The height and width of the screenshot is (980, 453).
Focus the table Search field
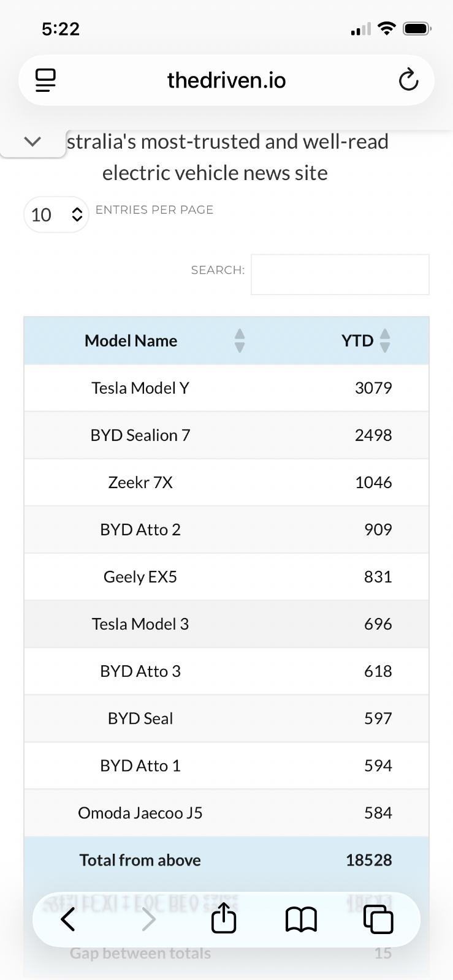click(340, 274)
